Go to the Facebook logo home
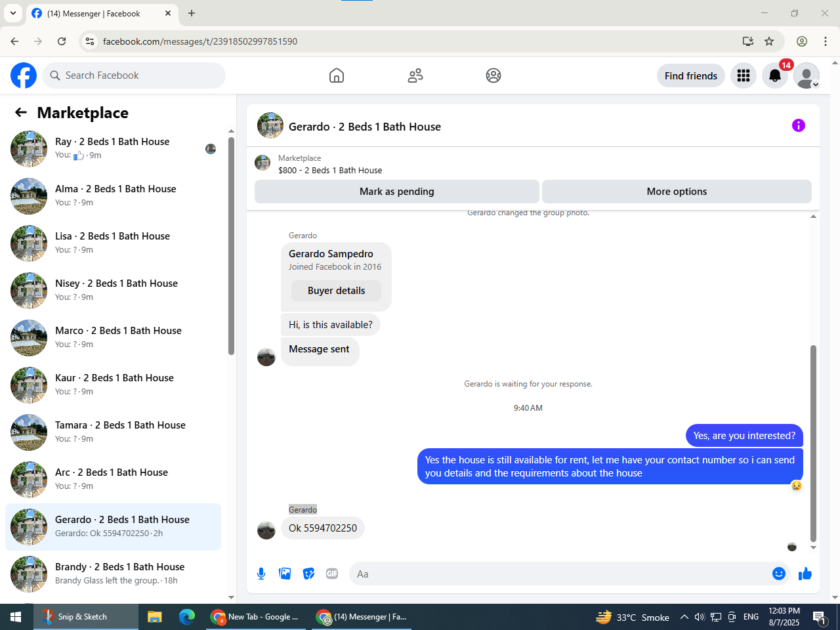Screen dimensions: 840x630 pyautogui.click(x=24, y=75)
